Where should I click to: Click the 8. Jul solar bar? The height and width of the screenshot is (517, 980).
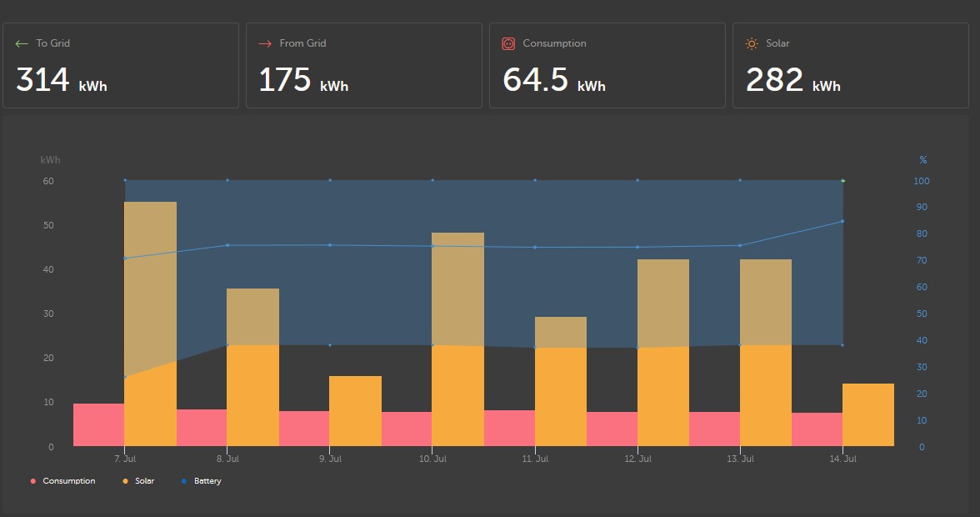pyautogui.click(x=253, y=368)
